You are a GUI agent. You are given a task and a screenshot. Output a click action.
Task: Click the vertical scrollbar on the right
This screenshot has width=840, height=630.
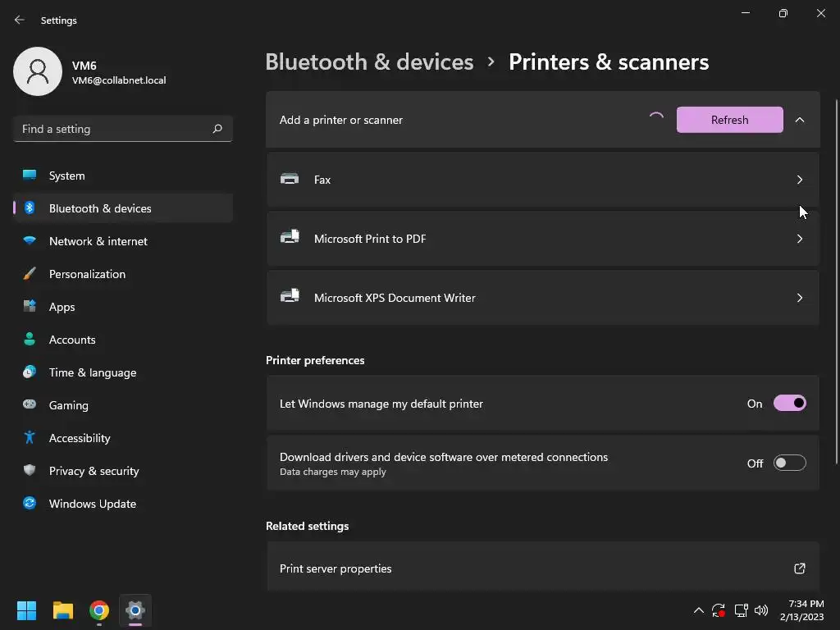(836, 279)
